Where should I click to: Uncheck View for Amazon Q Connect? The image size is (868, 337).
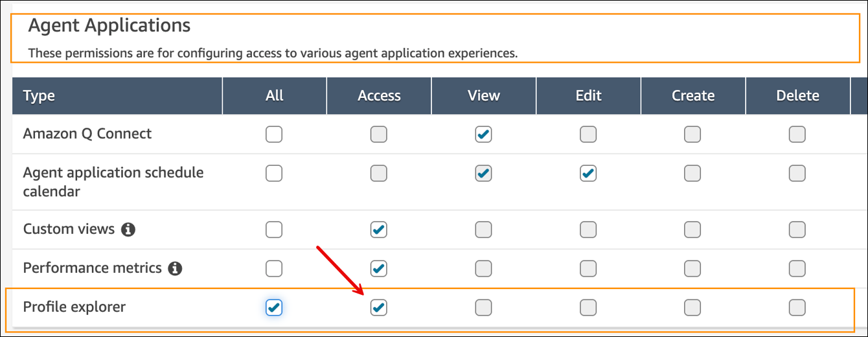(483, 134)
